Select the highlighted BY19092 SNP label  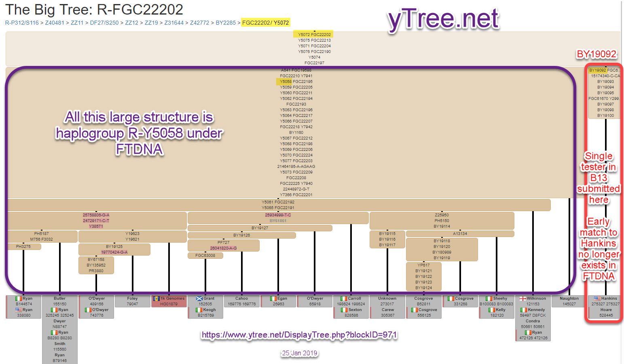597,70
